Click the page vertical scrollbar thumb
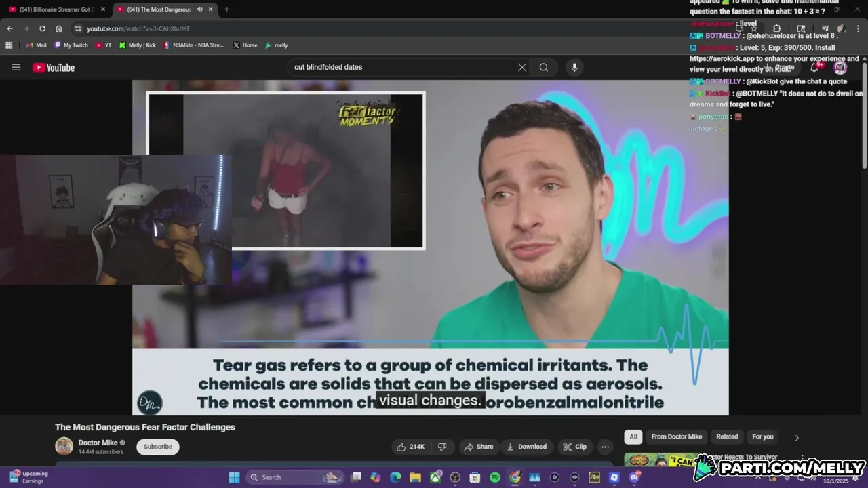Viewport: 868px width, 488px height. tap(865, 115)
